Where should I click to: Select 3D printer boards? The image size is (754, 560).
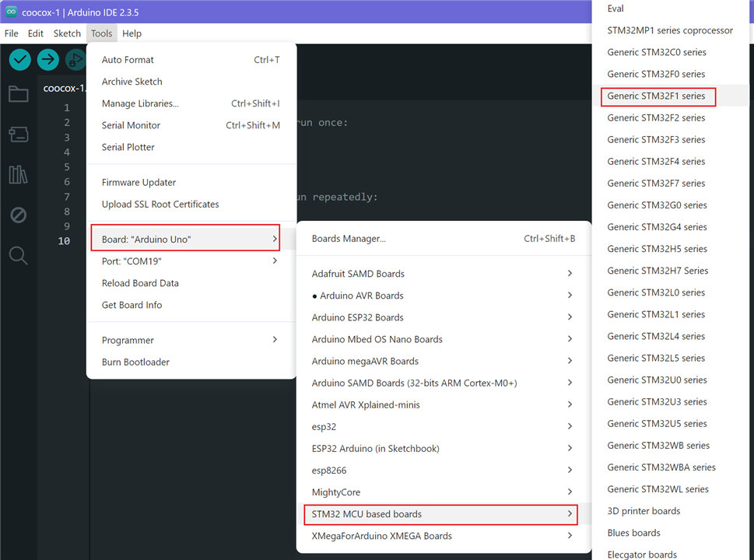pos(671,512)
